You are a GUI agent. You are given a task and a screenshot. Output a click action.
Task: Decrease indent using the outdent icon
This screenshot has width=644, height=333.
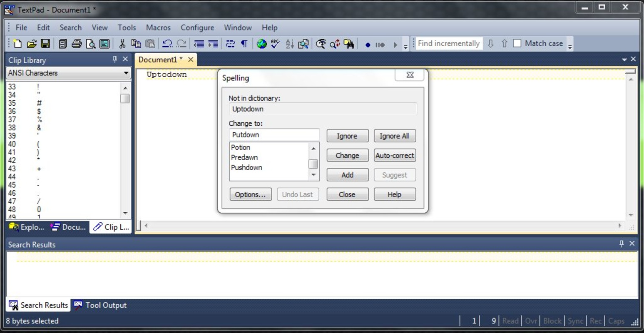(199, 44)
